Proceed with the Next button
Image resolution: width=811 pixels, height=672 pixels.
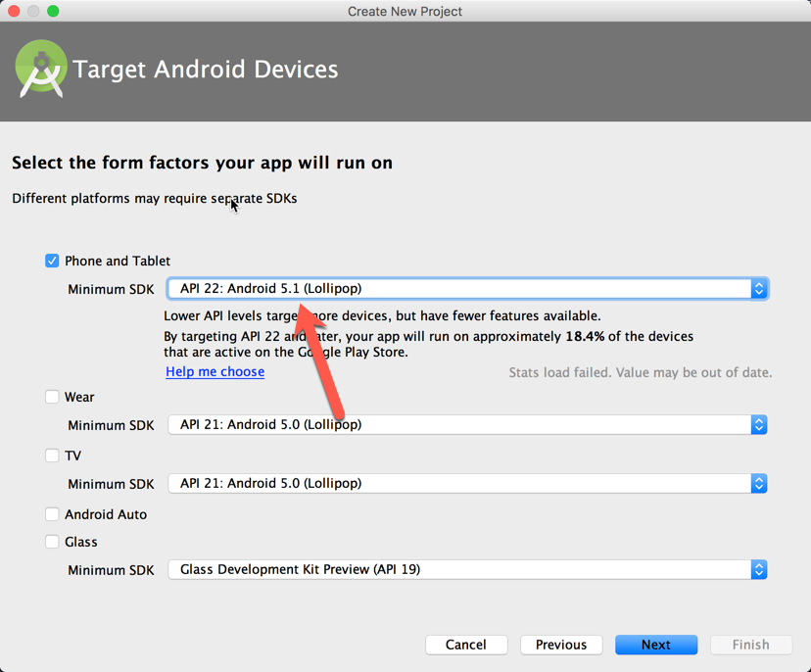click(656, 645)
